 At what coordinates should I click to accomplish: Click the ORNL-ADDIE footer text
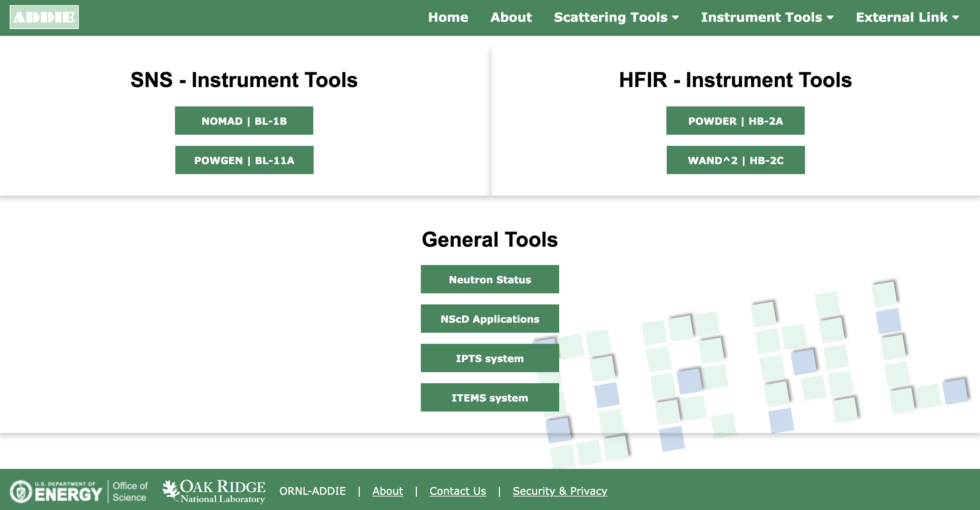click(x=312, y=491)
